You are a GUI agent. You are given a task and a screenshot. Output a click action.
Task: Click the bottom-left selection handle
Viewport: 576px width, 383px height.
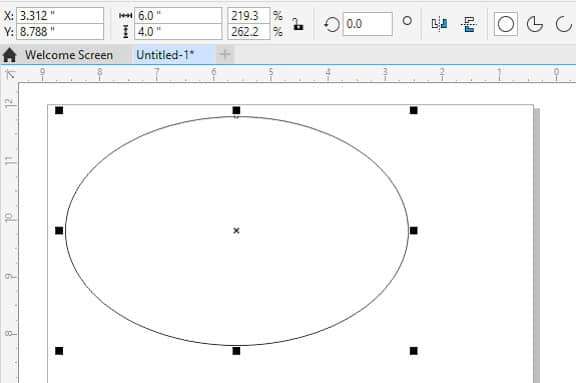pos(59,351)
